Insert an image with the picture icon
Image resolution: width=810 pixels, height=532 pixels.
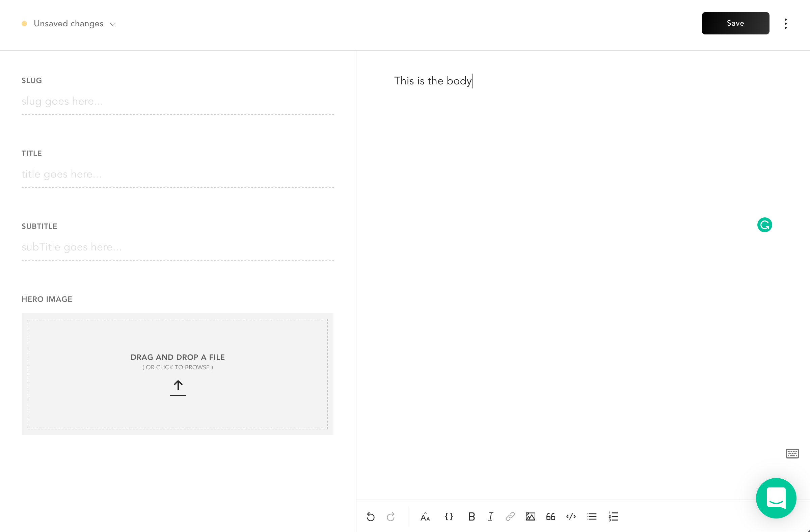[530, 516]
